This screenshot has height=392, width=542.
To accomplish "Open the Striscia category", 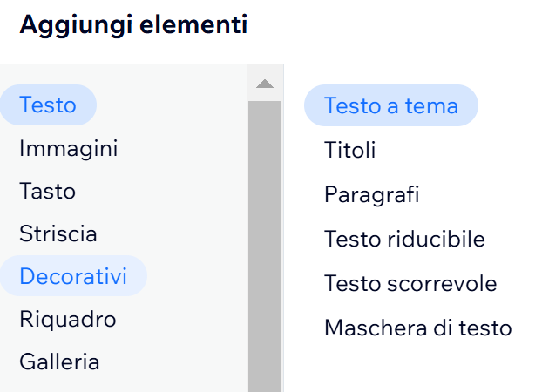I will pyautogui.click(x=58, y=233).
